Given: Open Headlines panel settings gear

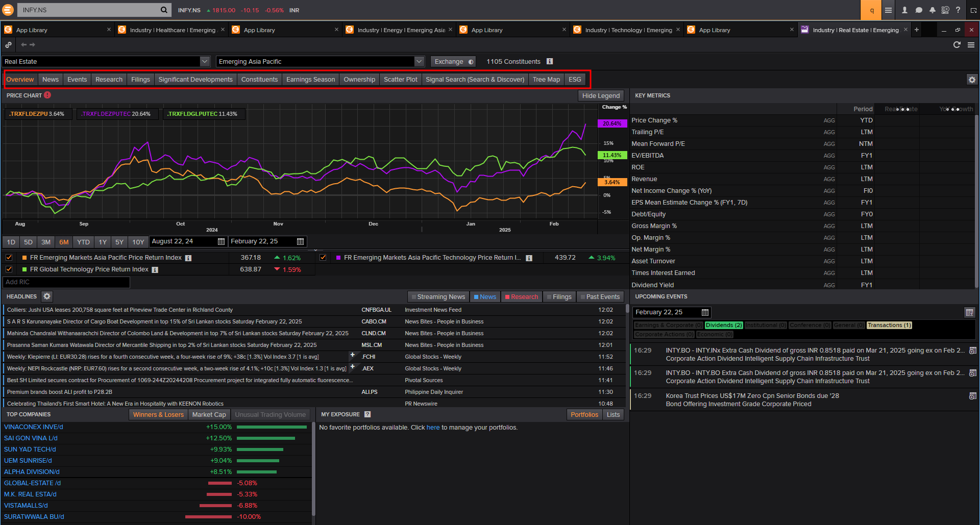Looking at the screenshot, I should point(47,296).
